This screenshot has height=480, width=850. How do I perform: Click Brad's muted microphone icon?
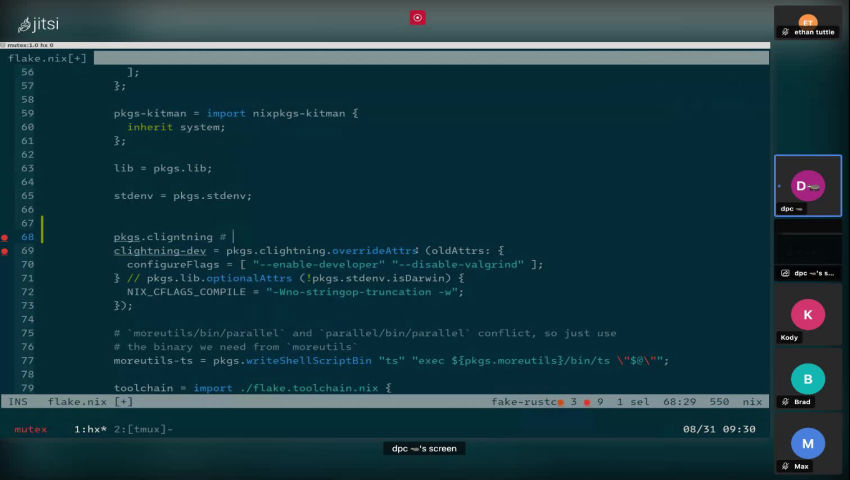(786, 402)
